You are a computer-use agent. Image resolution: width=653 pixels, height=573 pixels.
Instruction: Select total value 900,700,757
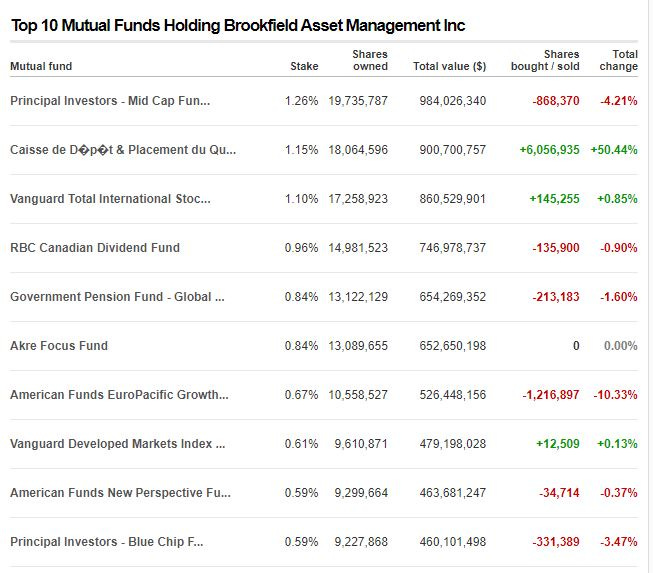click(x=453, y=150)
